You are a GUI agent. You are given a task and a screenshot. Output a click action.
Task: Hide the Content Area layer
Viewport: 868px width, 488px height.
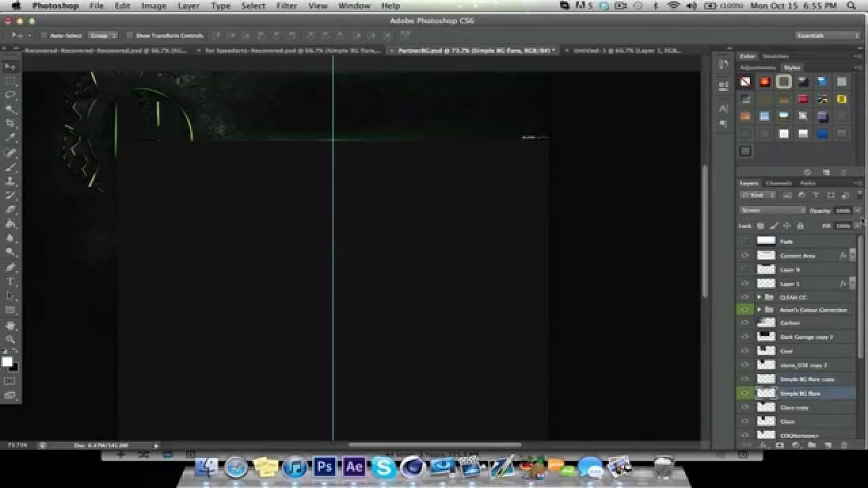[745, 256]
